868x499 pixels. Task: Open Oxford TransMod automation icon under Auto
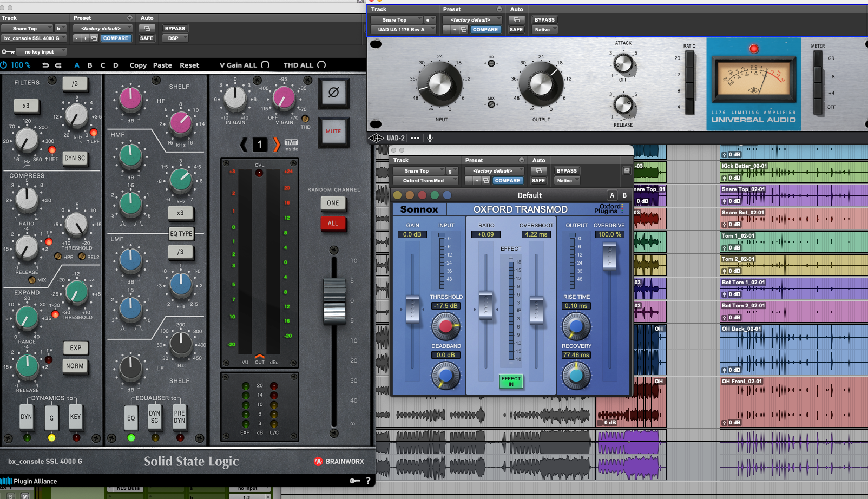pos(538,170)
